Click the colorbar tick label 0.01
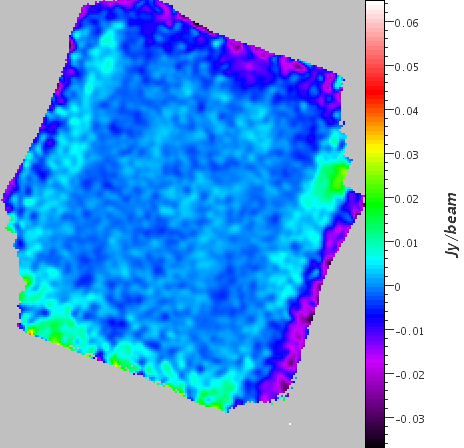 click(x=406, y=243)
